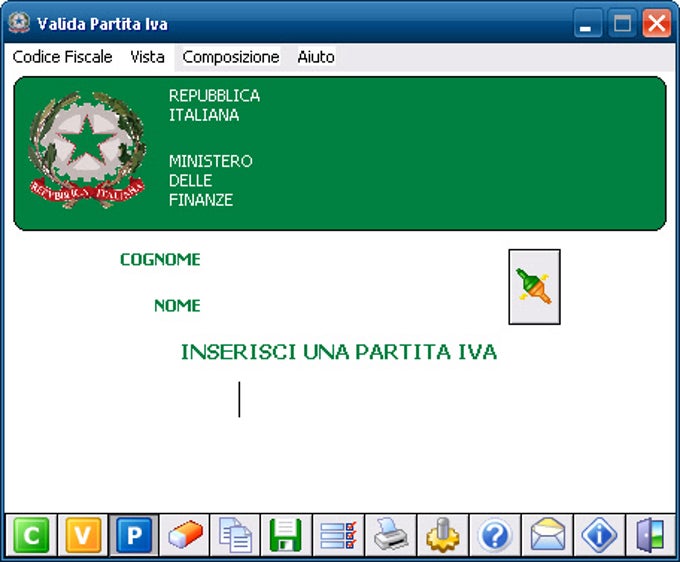Click the Repubblica Italiana emblem image
Screen dimensions: 680x562
pos(87,150)
